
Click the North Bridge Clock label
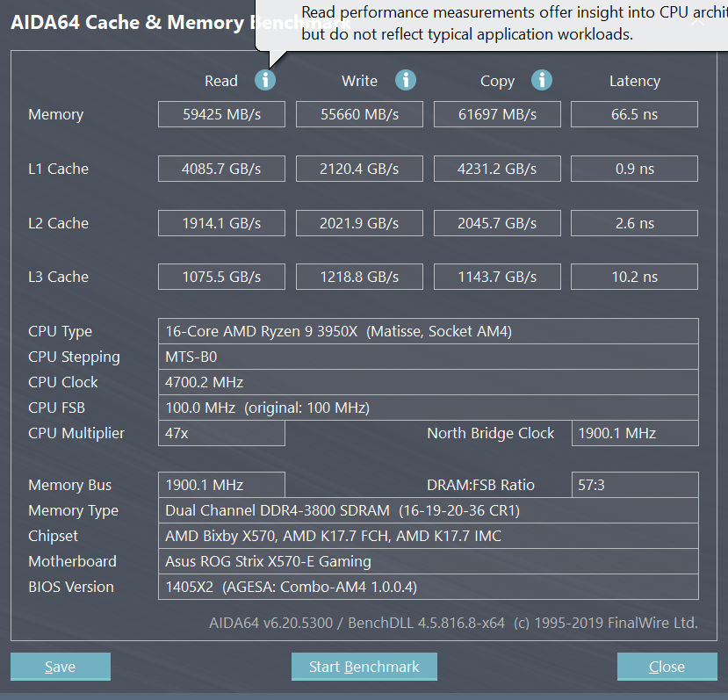click(x=490, y=433)
